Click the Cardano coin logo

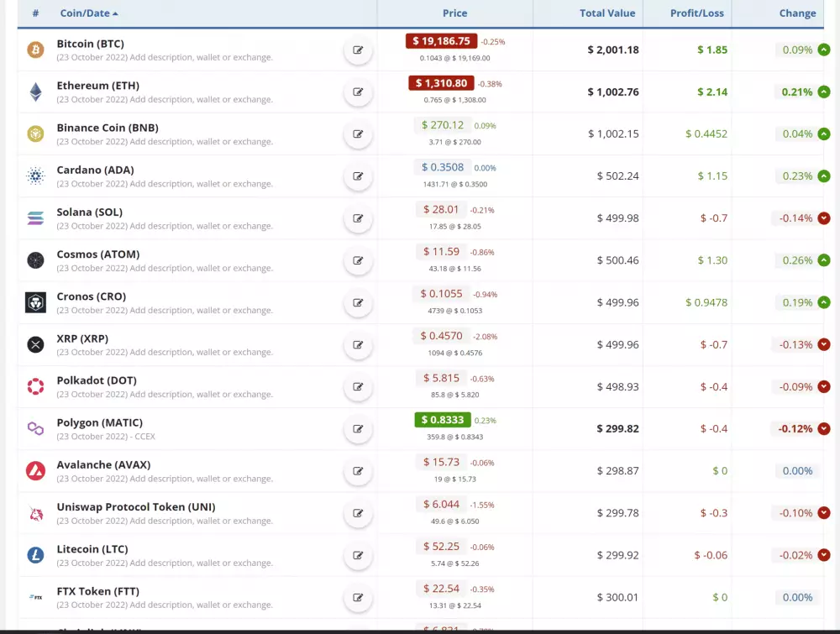(x=35, y=176)
